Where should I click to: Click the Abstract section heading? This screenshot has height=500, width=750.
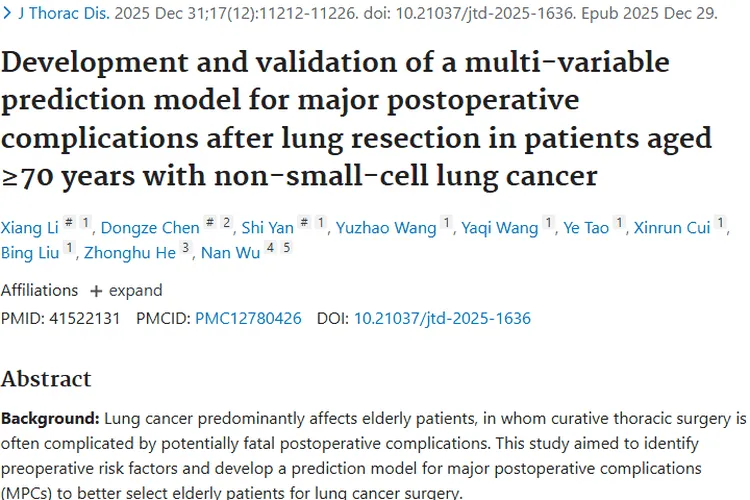(x=46, y=379)
